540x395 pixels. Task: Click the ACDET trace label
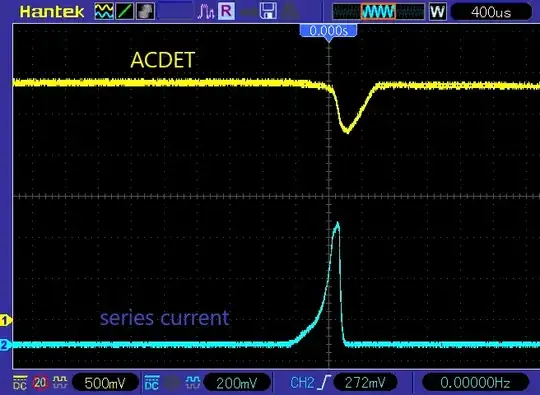coord(163,60)
